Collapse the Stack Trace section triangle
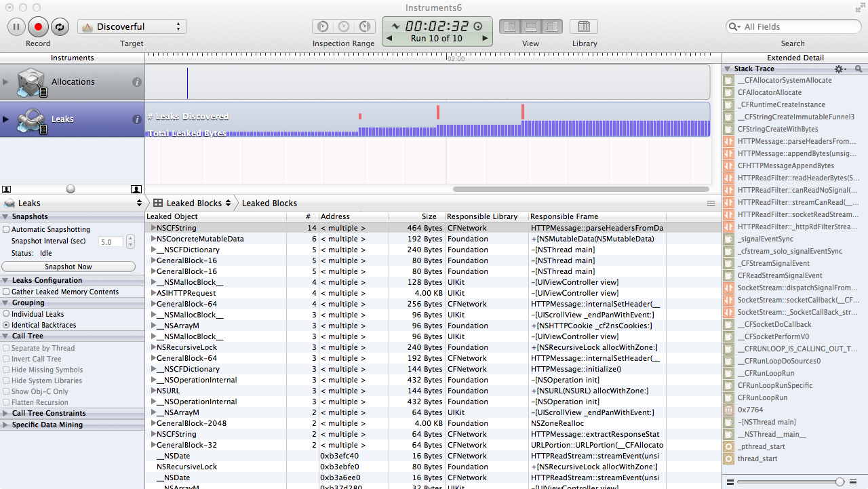Image resolution: width=868 pixels, height=489 pixels. (x=727, y=69)
